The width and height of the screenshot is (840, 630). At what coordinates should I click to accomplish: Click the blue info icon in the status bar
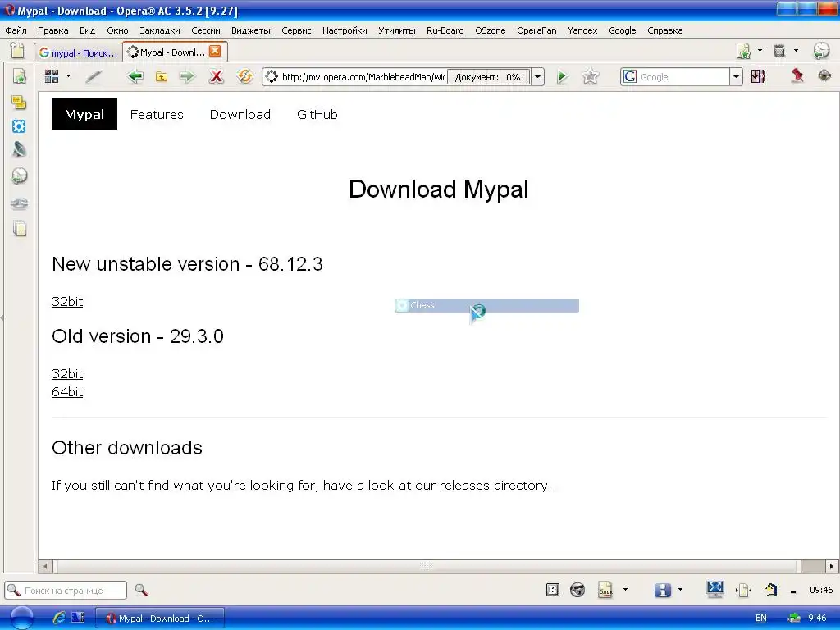(662, 590)
